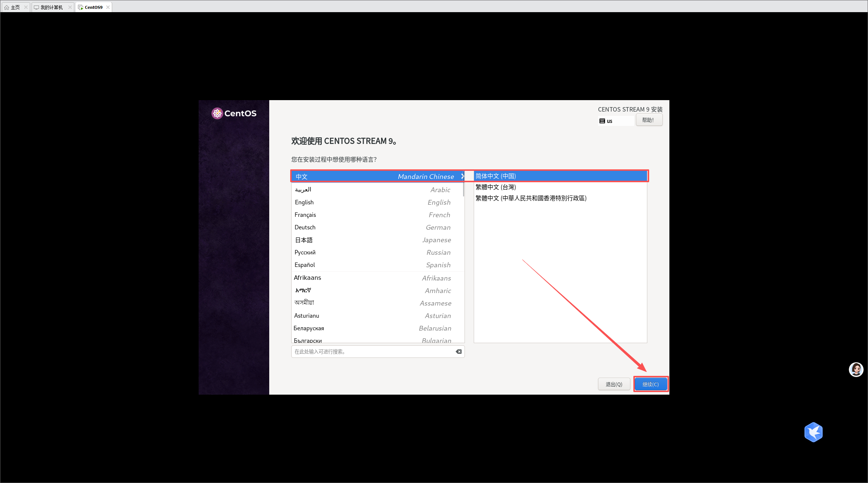Viewport: 868px width, 483px height.
Task: Click the language search input field
Action: point(378,352)
